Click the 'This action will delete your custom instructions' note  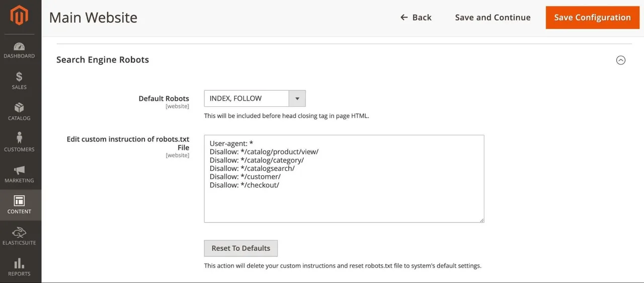tap(343, 265)
